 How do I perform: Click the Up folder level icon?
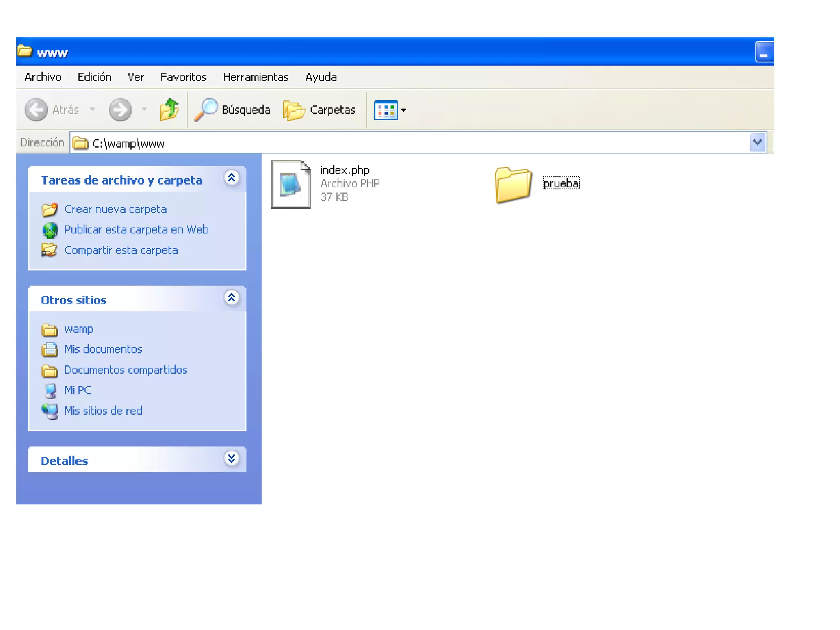point(169,110)
